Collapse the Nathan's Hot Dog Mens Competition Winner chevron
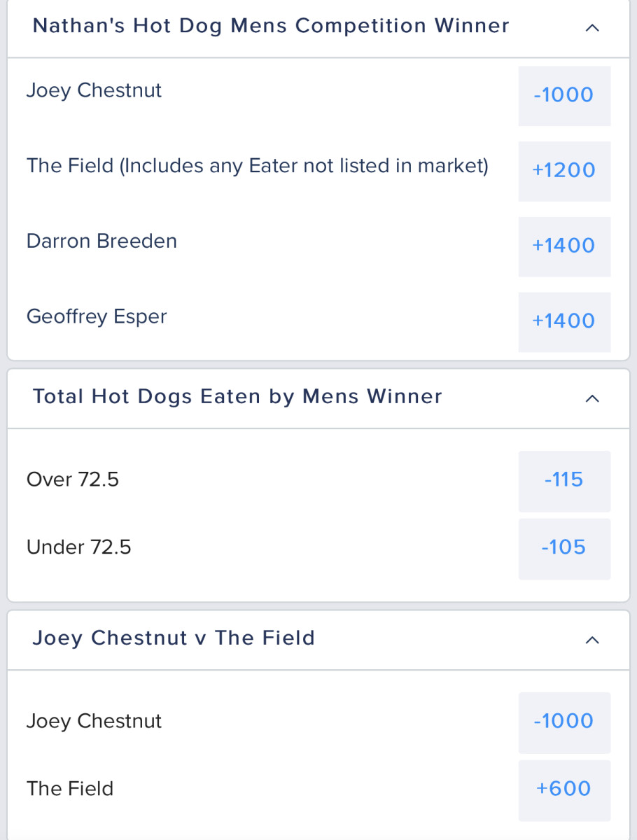637x840 pixels. pyautogui.click(x=592, y=28)
